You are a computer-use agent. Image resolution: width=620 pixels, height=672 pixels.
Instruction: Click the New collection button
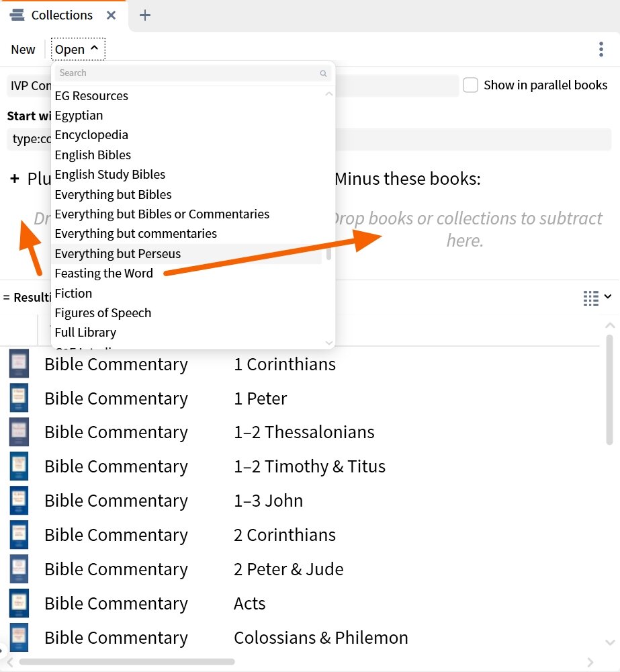[23, 49]
